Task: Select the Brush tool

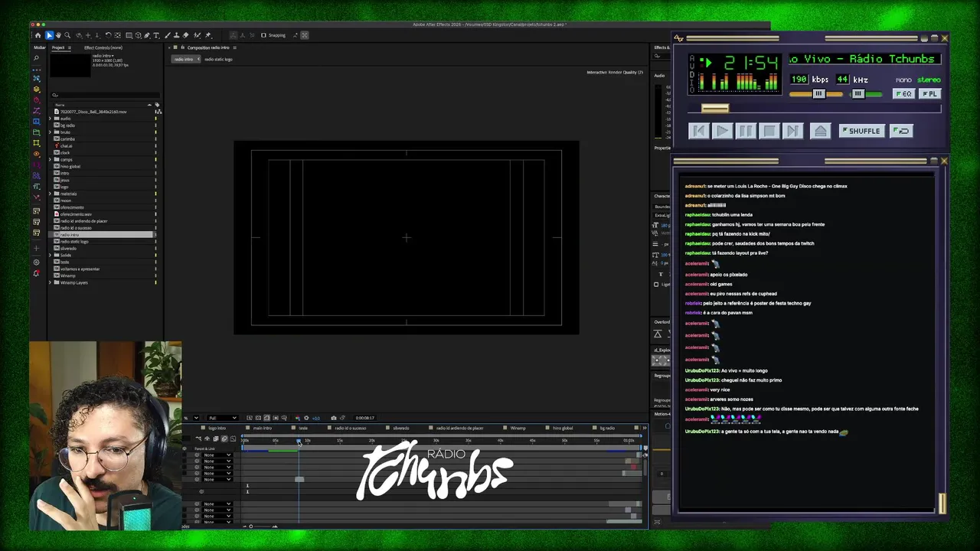Action: (168, 35)
